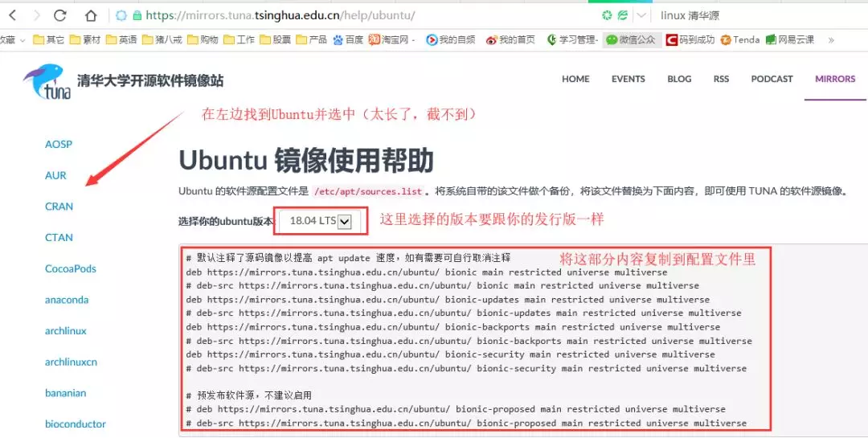Open the AOSP help link in the sidebar
The width and height of the screenshot is (868, 438).
(x=59, y=144)
